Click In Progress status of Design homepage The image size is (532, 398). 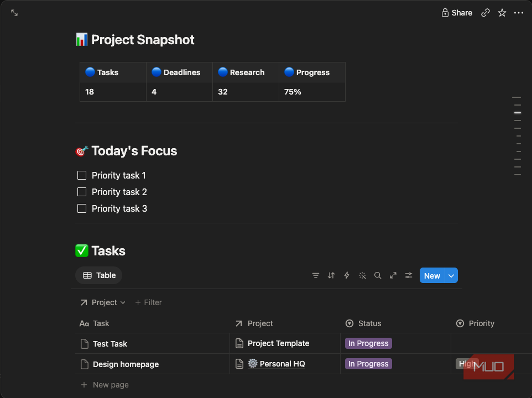368,364
